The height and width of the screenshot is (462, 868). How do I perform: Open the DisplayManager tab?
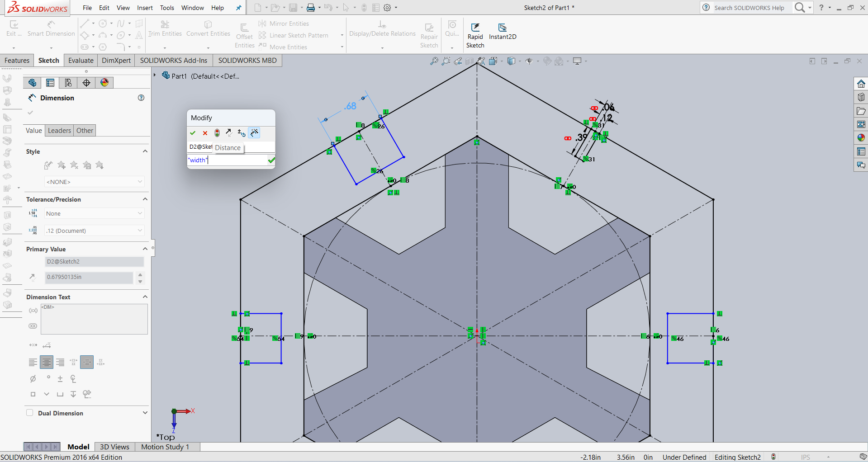pyautogui.click(x=104, y=83)
